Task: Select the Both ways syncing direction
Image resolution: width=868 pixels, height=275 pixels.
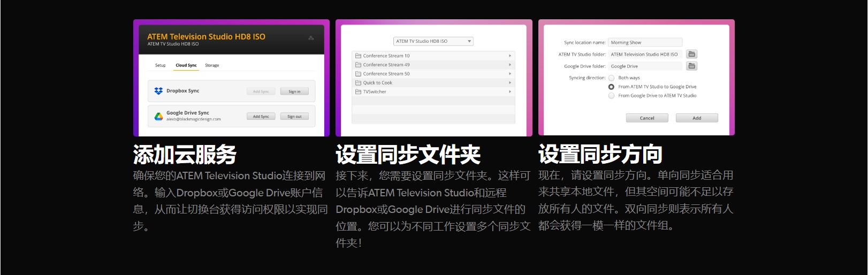Action: [611, 78]
